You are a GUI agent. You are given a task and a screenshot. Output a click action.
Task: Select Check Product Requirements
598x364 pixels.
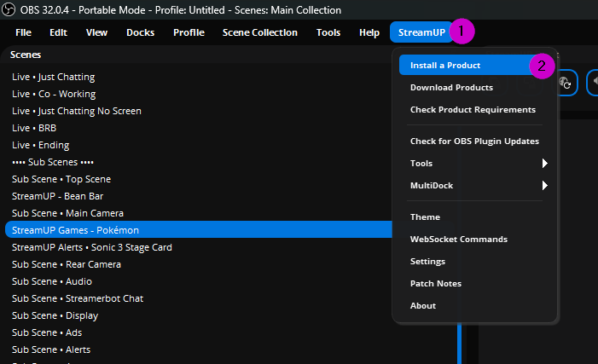coord(473,110)
